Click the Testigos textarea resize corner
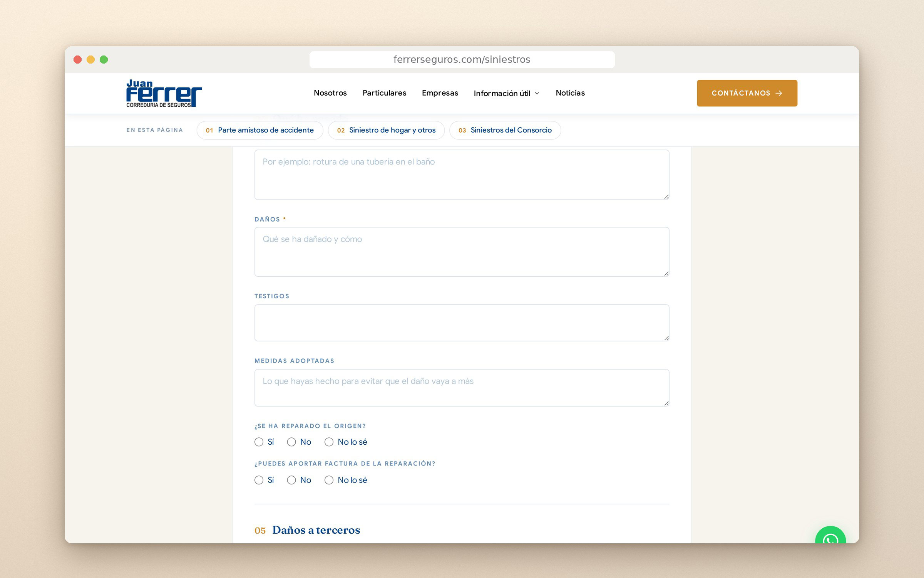Screen dimensions: 924x578 [666, 338]
